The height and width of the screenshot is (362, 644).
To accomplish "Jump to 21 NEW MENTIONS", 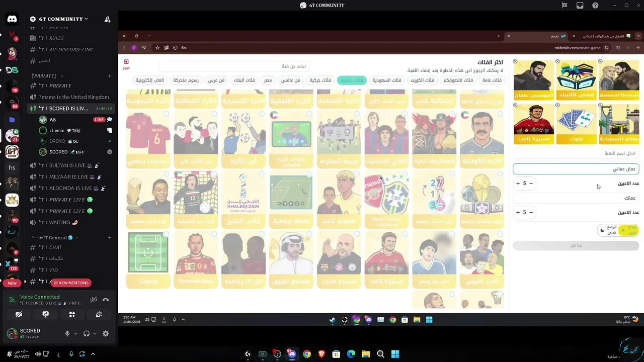I will coord(71,283).
